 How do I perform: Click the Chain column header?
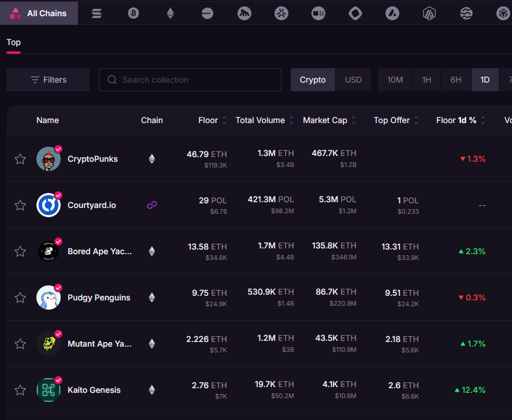pos(152,120)
